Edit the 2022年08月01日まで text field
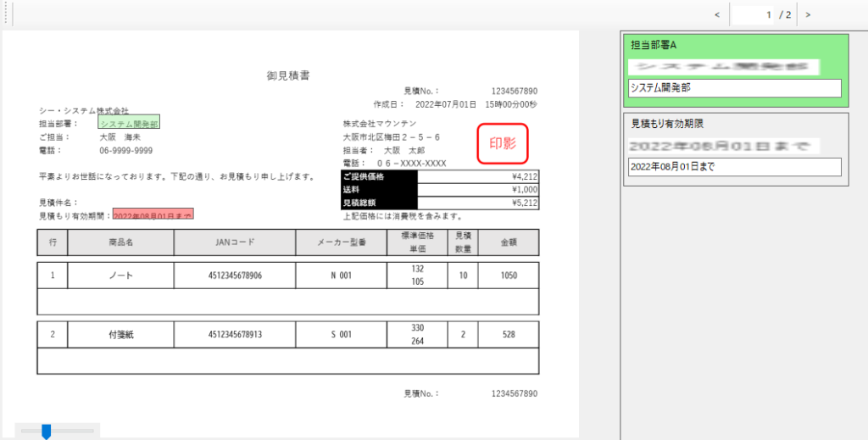The image size is (868, 440). point(735,167)
